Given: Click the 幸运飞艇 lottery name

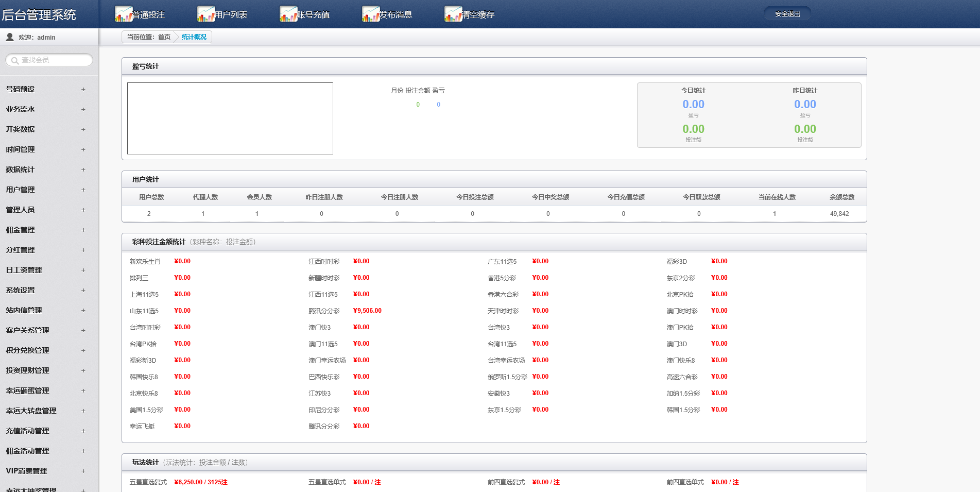Looking at the screenshot, I should coord(142,427).
